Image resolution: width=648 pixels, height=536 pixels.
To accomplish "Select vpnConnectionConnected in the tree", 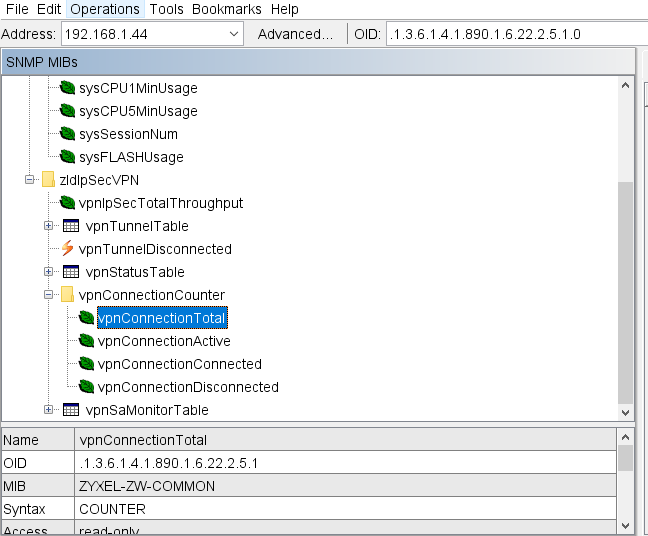I will tap(180, 364).
